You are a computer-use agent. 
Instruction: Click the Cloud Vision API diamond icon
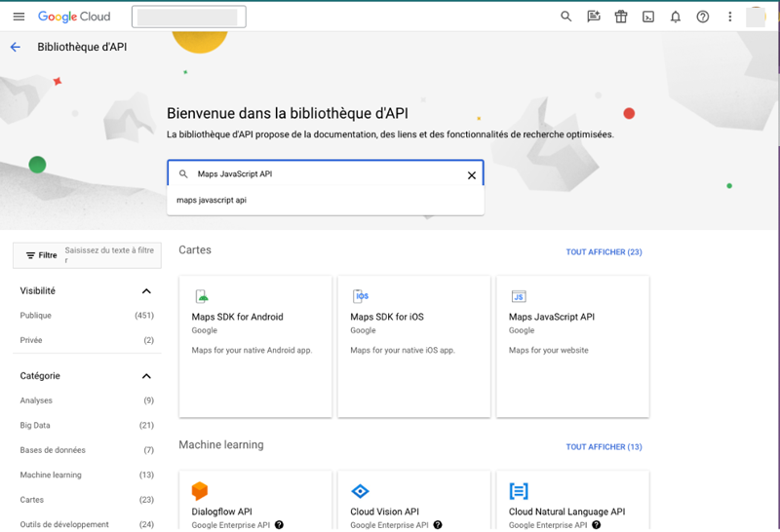[x=360, y=491]
